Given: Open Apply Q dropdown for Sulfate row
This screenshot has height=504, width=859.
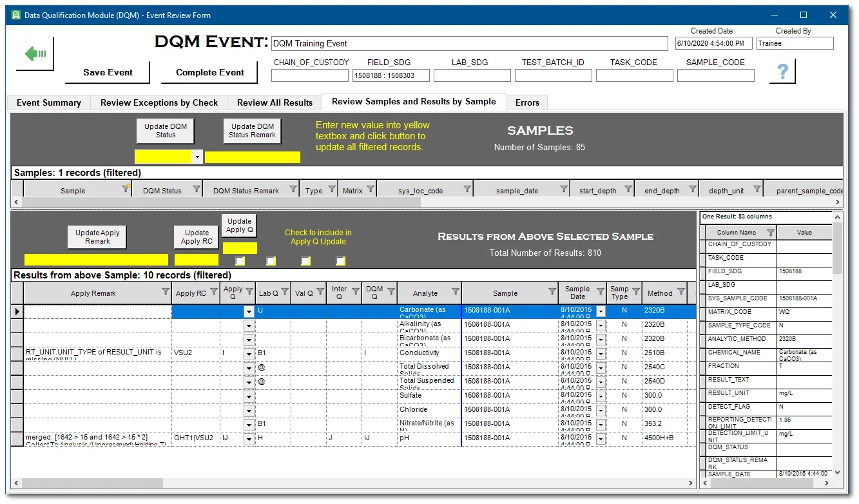Looking at the screenshot, I should point(249,396).
